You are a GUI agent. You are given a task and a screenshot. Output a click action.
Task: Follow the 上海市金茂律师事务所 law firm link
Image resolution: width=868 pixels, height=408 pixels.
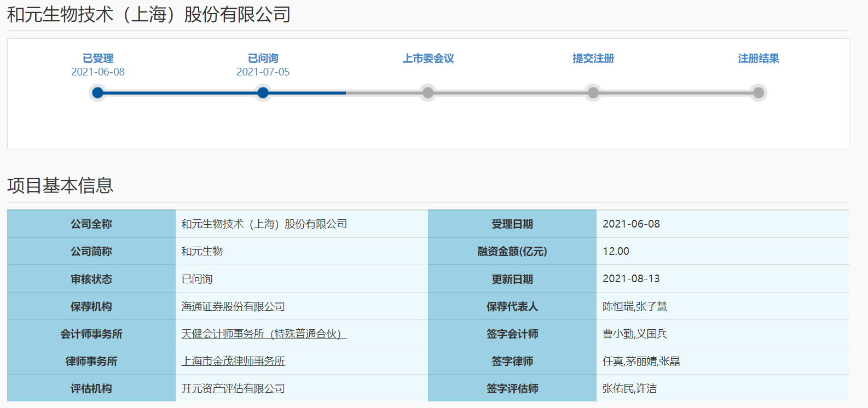coord(233,362)
